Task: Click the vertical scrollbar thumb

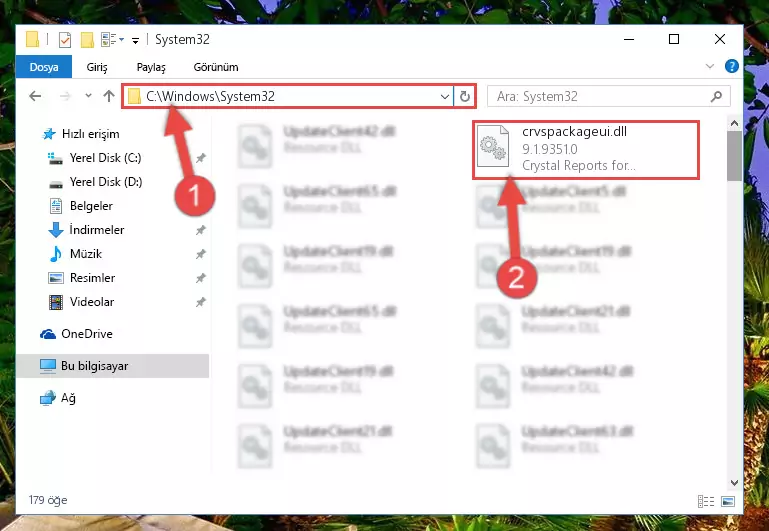Action: tap(734, 156)
